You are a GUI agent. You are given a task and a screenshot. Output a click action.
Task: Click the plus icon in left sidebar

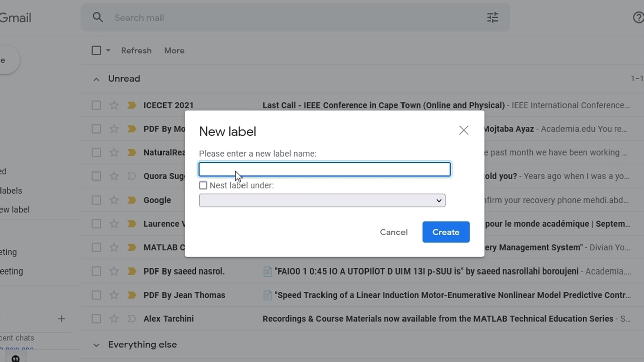tap(61, 319)
